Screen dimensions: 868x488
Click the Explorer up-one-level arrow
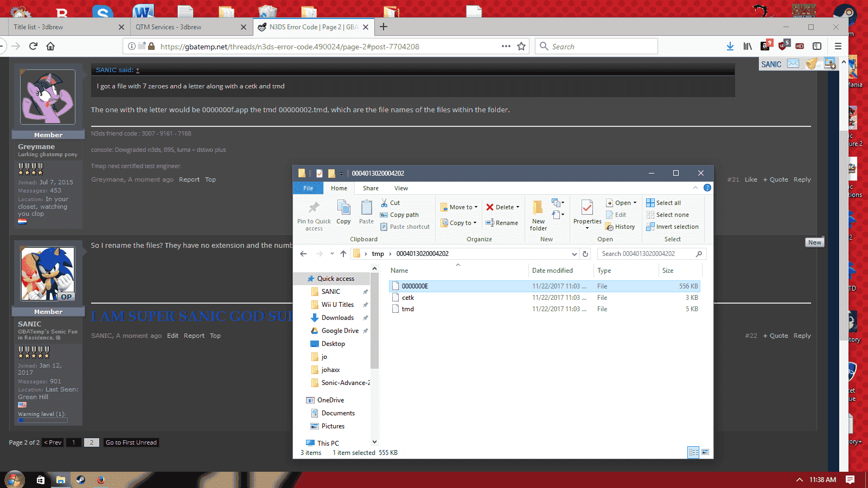(x=343, y=254)
